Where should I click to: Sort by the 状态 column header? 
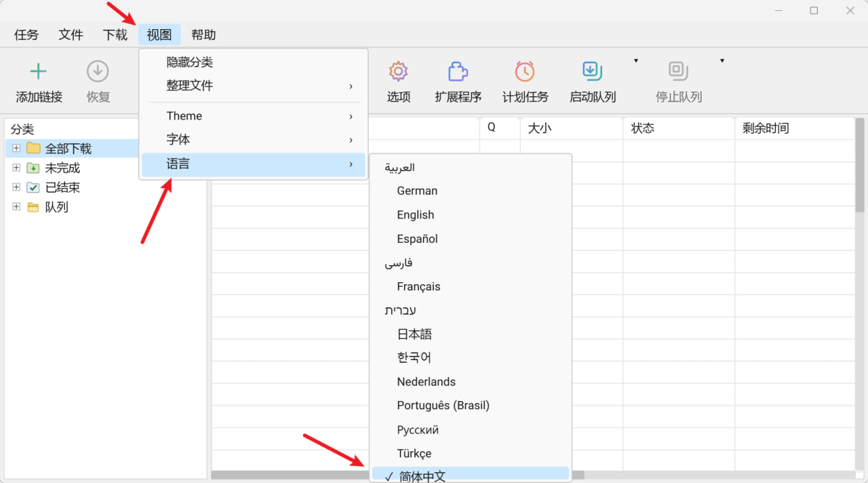pyautogui.click(x=679, y=128)
